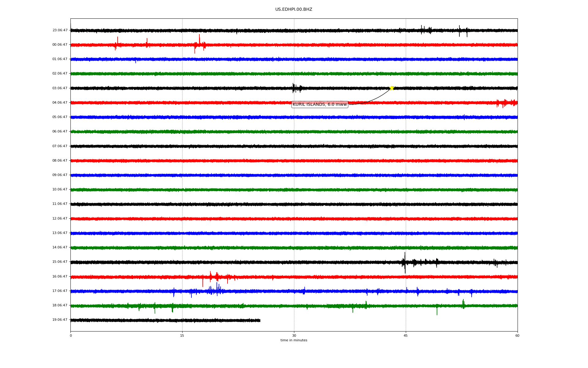
Task: Select the 13:06:47 time label
Action: click(60, 233)
